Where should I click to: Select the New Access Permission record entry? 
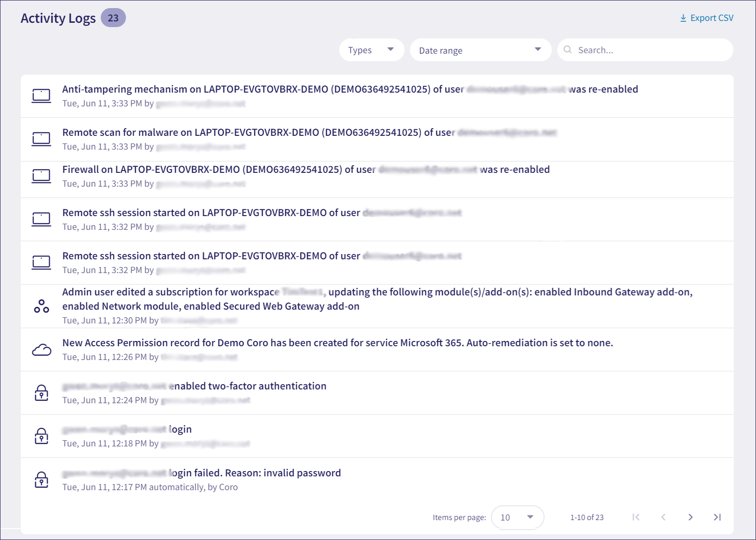point(337,343)
